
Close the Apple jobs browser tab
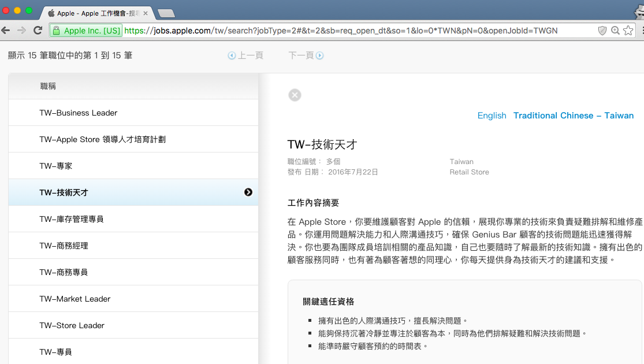click(146, 13)
